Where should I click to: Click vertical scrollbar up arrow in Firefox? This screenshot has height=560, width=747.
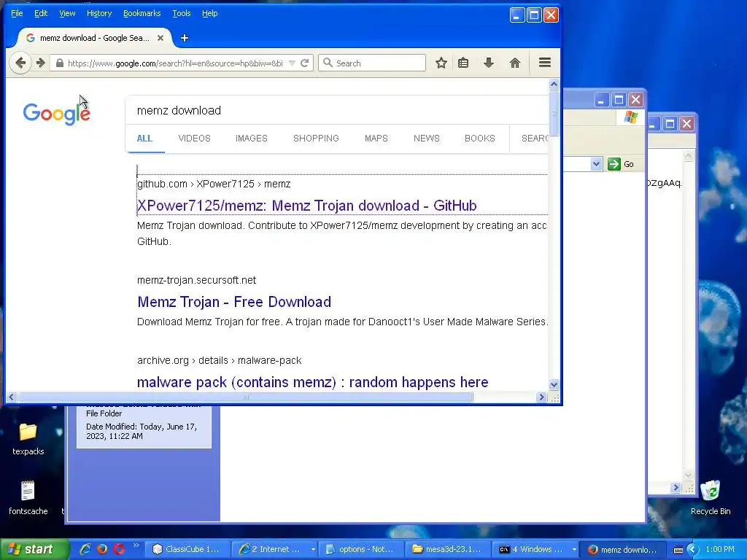[x=554, y=85]
